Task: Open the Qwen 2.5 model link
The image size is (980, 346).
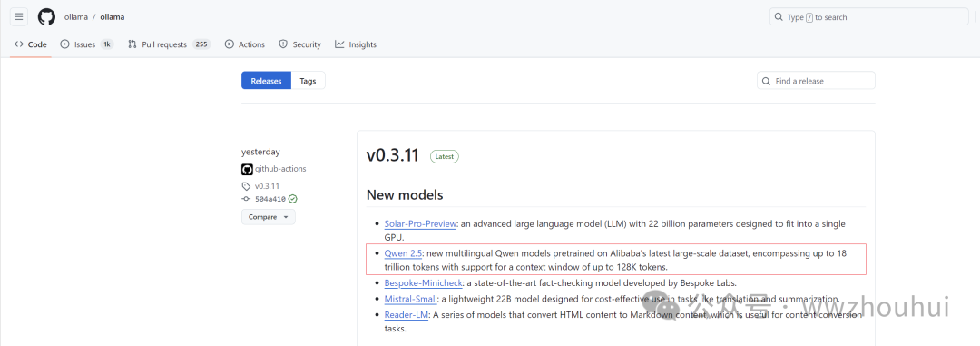Action: pos(404,253)
